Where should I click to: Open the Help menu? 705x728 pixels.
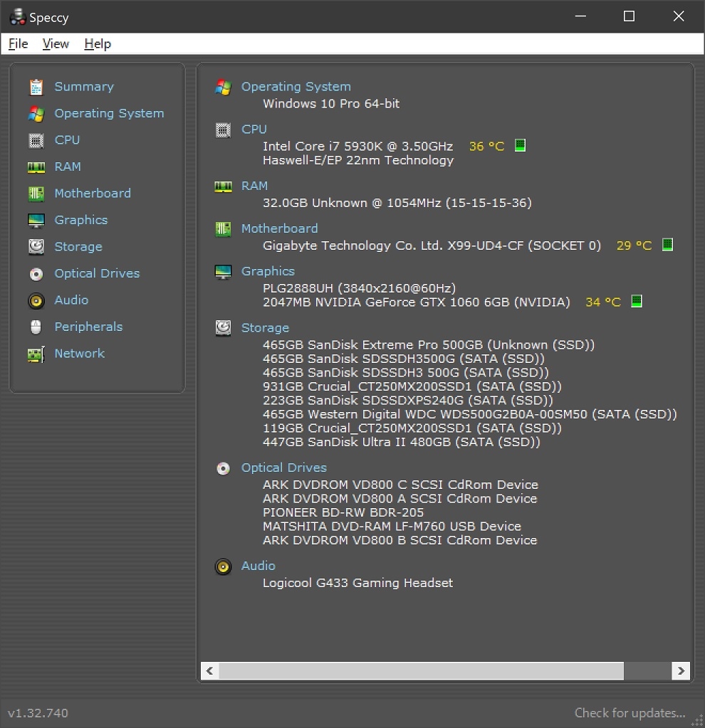click(x=98, y=43)
